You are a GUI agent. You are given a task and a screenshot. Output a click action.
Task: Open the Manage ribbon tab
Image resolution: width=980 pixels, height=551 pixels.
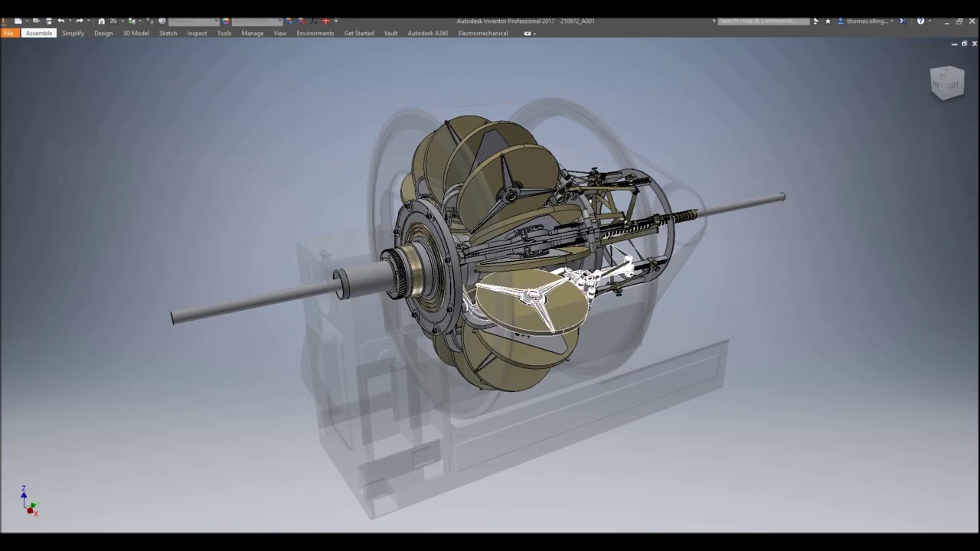[253, 33]
